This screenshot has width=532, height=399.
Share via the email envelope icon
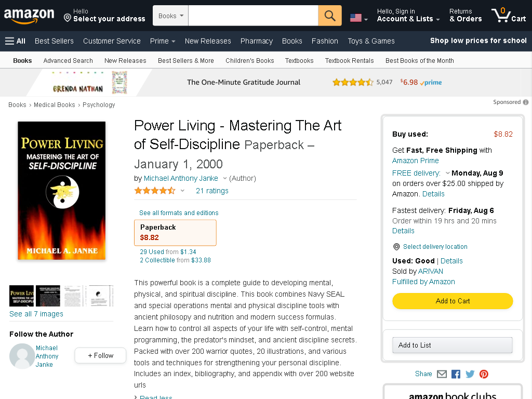442,374
